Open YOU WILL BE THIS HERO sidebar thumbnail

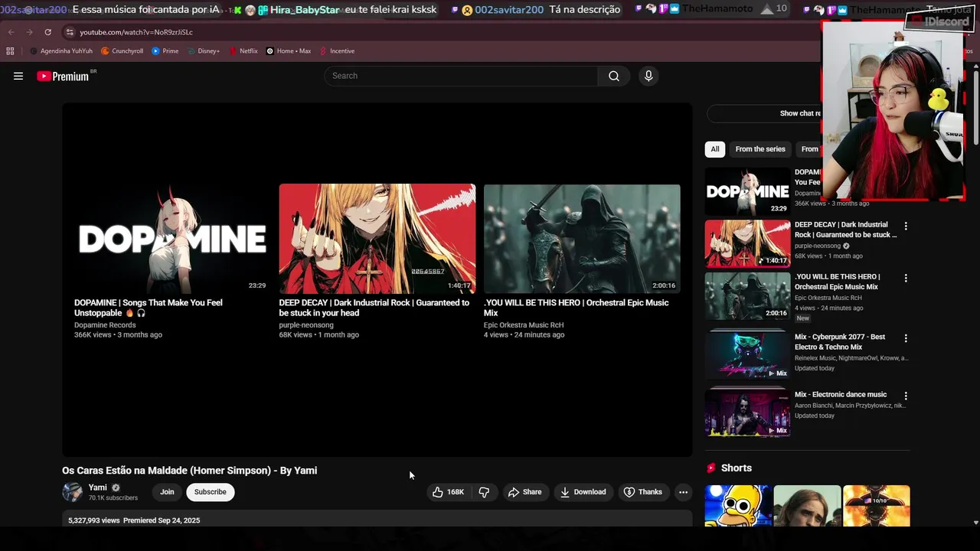(x=747, y=295)
